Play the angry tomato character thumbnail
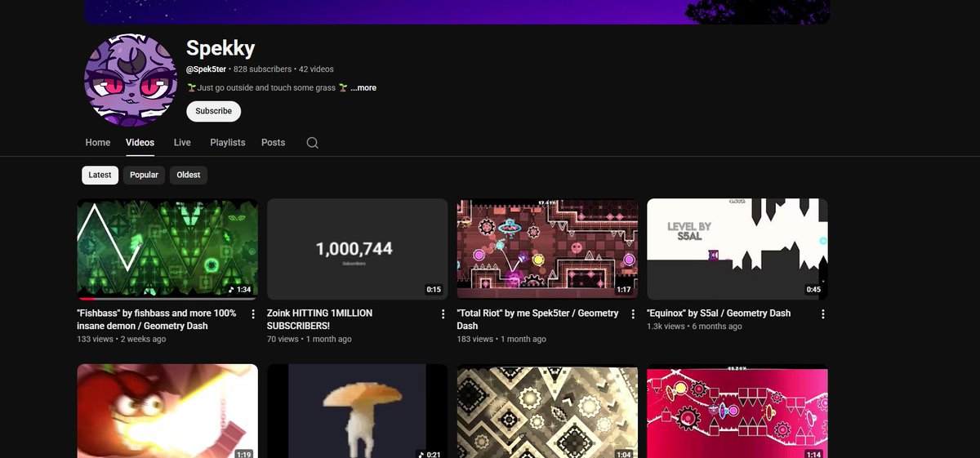 [x=167, y=411]
